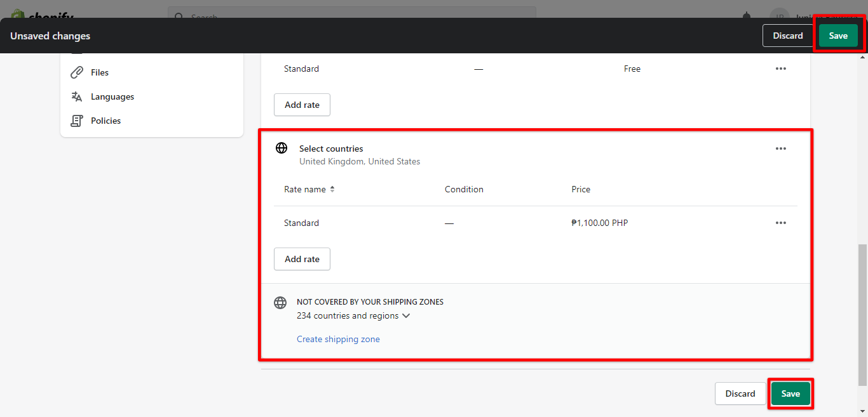Click the Languages translate icon
The height and width of the screenshot is (417, 868).
click(x=77, y=96)
